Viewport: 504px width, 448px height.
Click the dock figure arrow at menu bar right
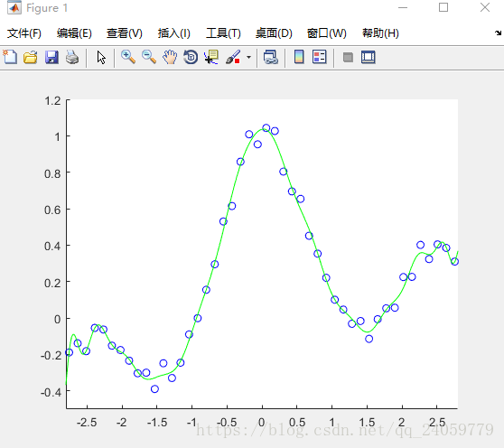coord(498,33)
